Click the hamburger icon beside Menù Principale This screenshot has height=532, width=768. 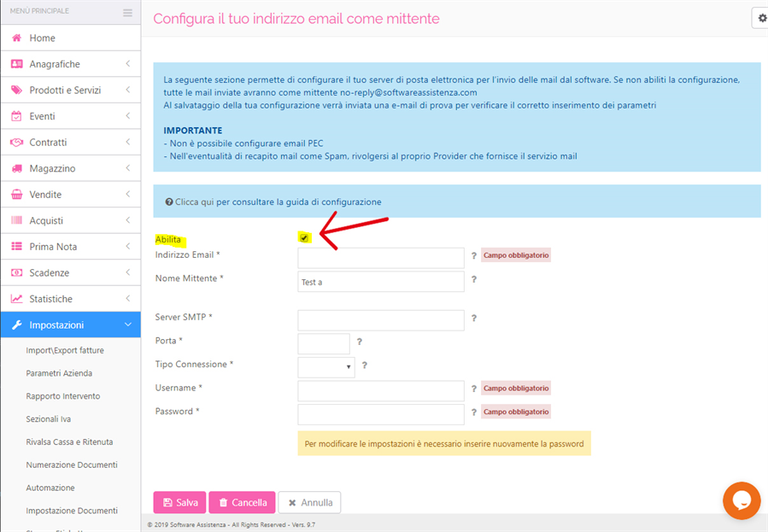(128, 13)
